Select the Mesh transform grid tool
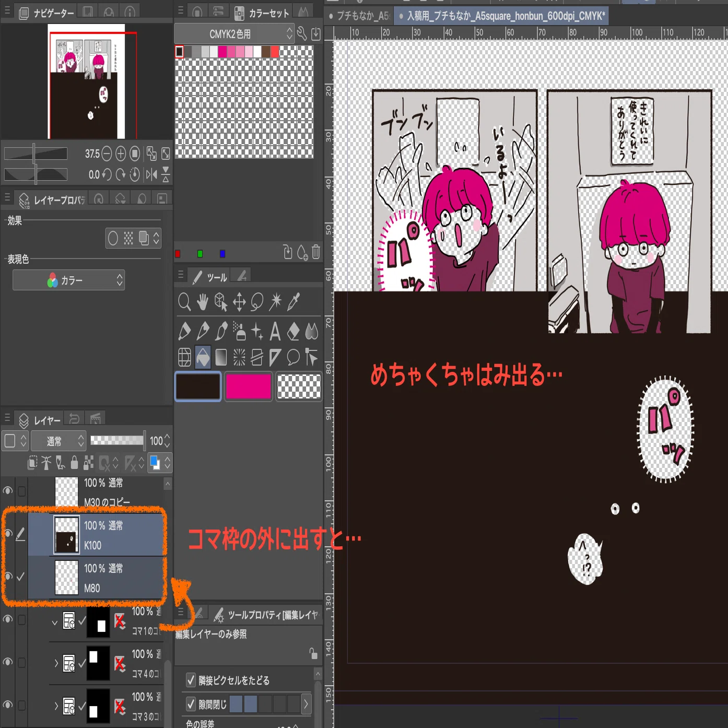This screenshot has height=728, width=728. tap(184, 357)
